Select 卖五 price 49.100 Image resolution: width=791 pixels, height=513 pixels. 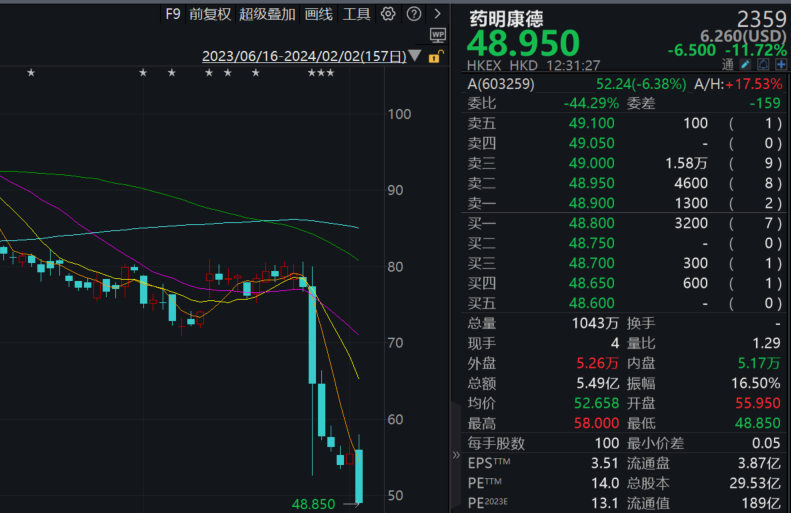[x=591, y=123]
